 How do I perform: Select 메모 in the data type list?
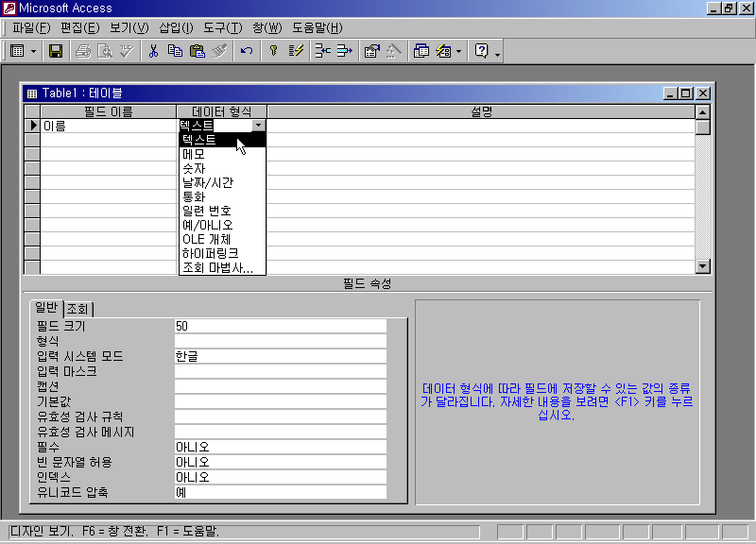coord(222,154)
